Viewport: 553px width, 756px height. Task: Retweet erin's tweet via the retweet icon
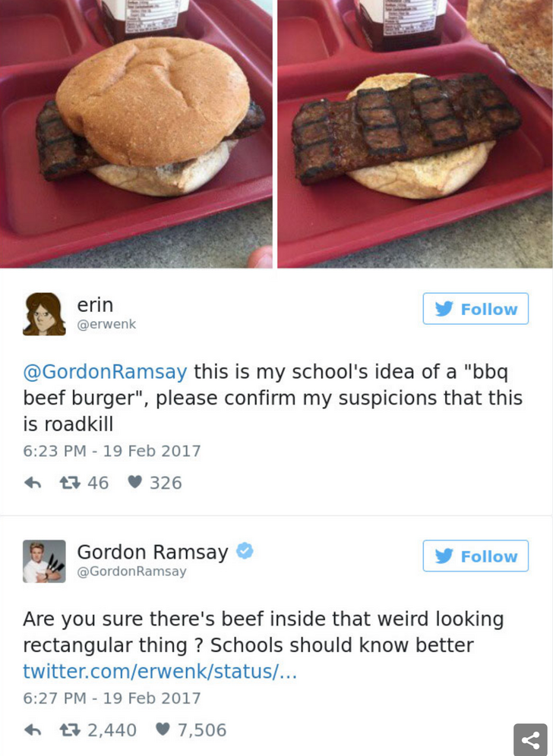pos(69,483)
